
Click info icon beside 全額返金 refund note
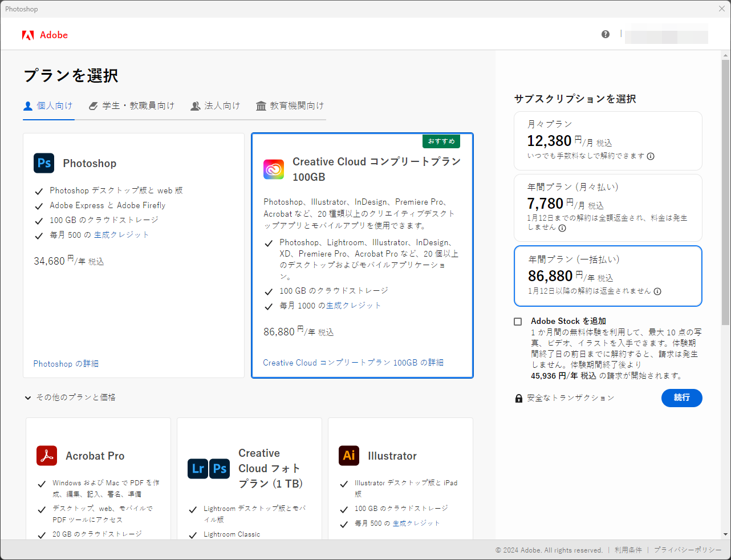[x=562, y=228]
